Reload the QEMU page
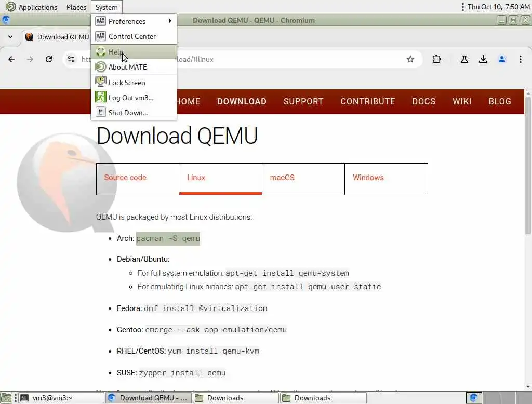532x404 pixels. pos(49,59)
